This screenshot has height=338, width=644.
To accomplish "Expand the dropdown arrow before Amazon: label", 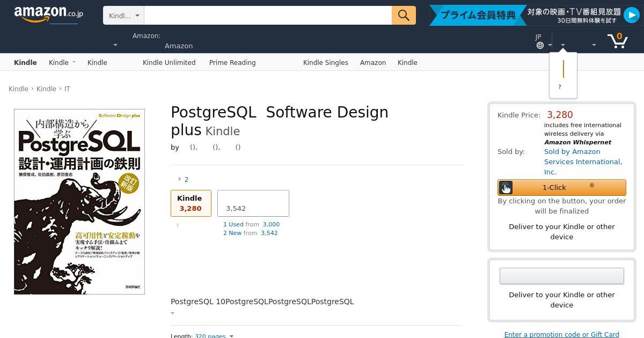I will pos(115,45).
